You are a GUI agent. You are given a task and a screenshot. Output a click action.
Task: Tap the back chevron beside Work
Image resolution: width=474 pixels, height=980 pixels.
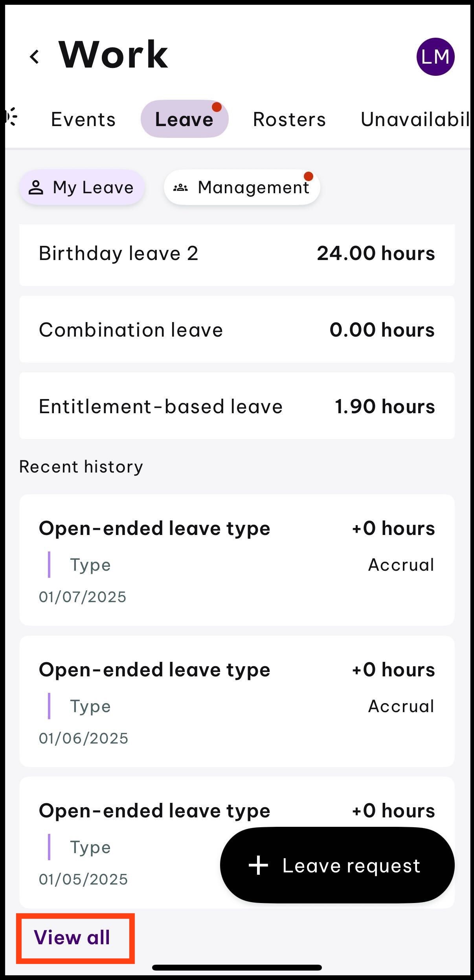pyautogui.click(x=35, y=57)
